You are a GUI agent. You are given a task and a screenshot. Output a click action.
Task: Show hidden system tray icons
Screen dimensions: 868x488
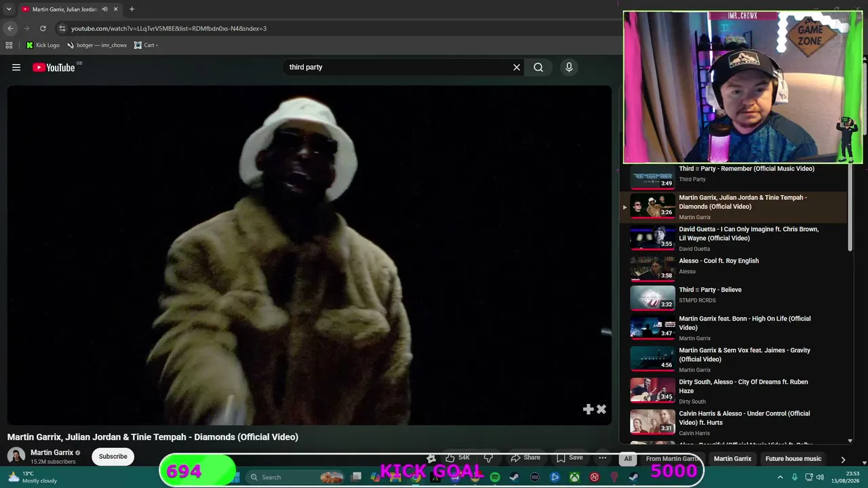click(780, 477)
